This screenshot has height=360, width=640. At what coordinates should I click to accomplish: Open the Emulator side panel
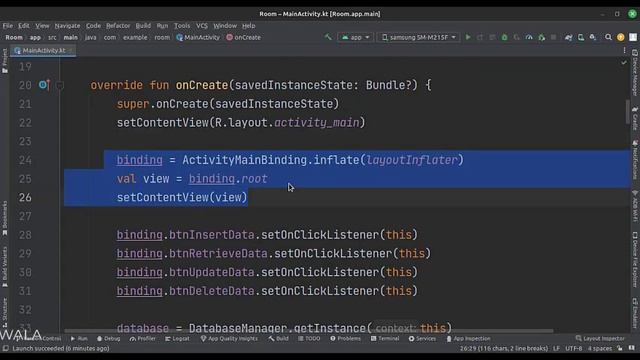(x=635, y=313)
